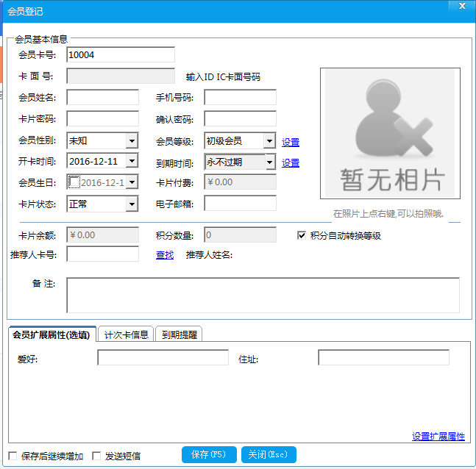
Task: Enable 保存后继续增加 checkbox
Action: point(13,456)
